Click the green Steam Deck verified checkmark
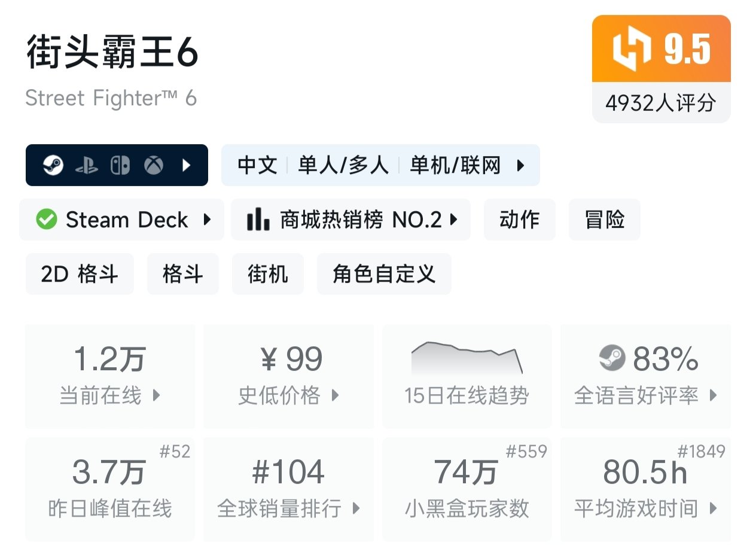Image resolution: width=756 pixels, height=555 pixels. pos(46,220)
